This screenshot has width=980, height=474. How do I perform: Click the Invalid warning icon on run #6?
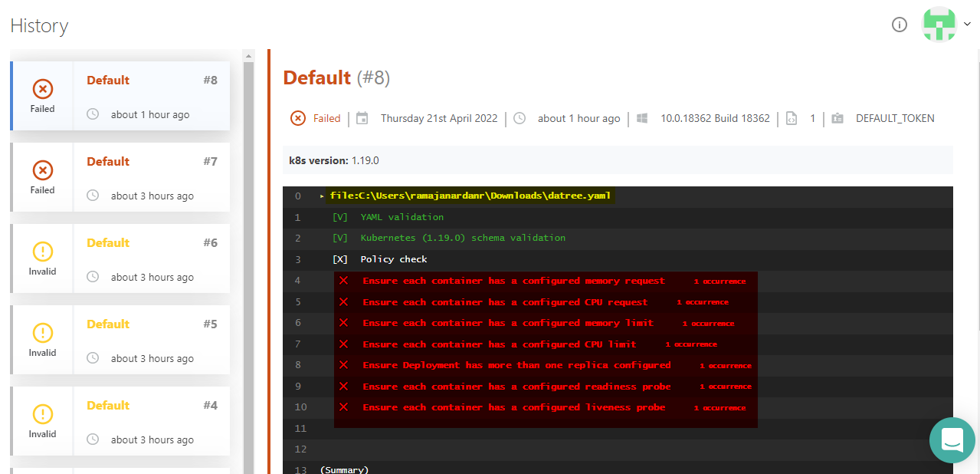click(43, 252)
